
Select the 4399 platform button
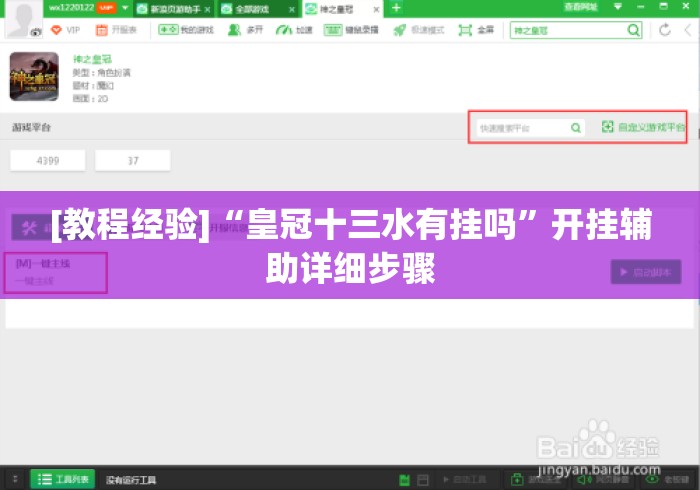[x=48, y=161]
